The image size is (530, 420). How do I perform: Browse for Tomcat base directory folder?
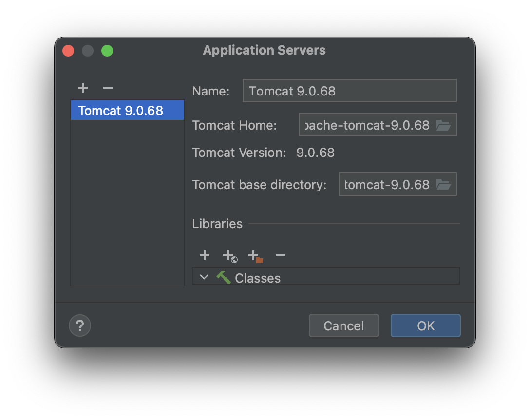pyautogui.click(x=443, y=185)
